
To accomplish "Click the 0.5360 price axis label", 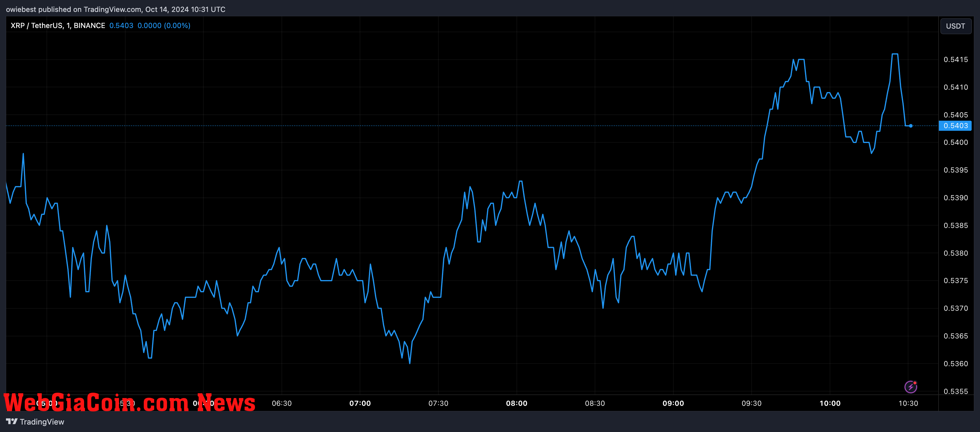I will pyautogui.click(x=956, y=364).
